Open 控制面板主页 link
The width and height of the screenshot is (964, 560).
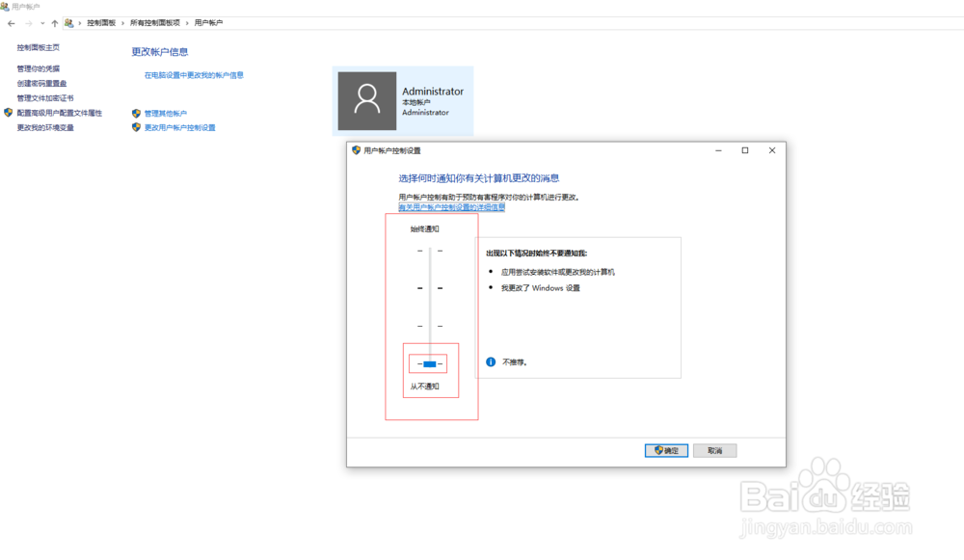pyautogui.click(x=39, y=47)
